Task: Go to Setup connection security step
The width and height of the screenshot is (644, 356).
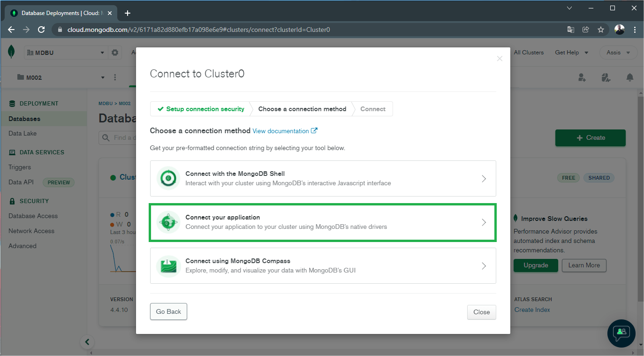Action: pos(201,109)
